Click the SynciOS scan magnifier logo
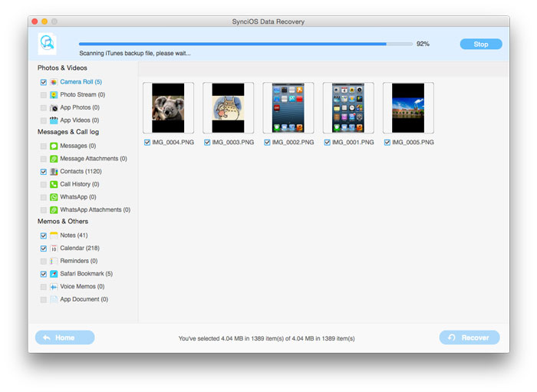Viewport: 537px width, 392px height. tap(47, 44)
